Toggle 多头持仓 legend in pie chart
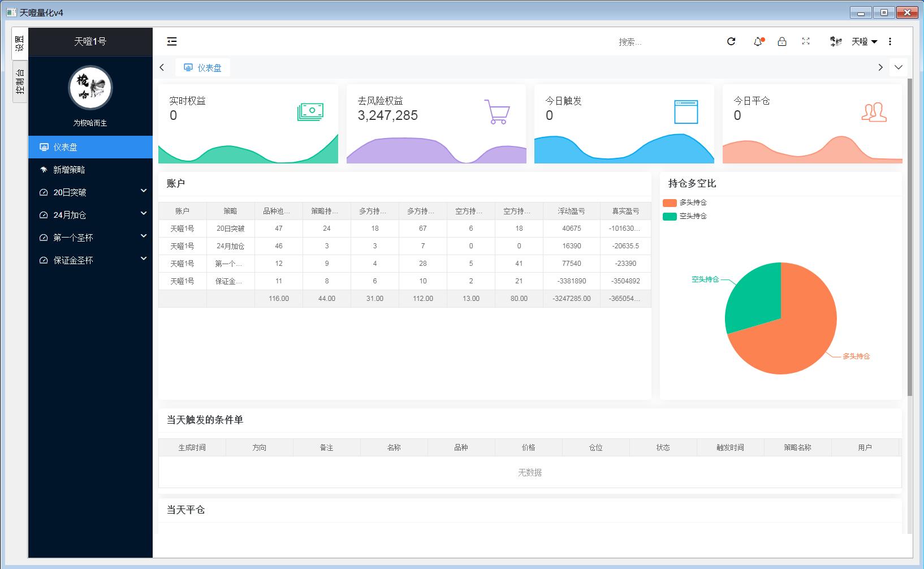The height and width of the screenshot is (569, 924). click(685, 202)
